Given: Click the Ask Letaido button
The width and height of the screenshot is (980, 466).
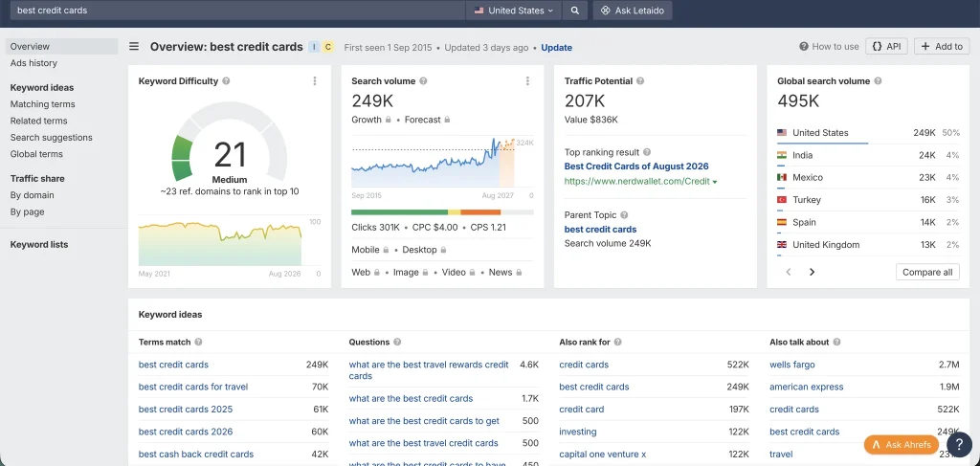Looking at the screenshot, I should [x=633, y=10].
